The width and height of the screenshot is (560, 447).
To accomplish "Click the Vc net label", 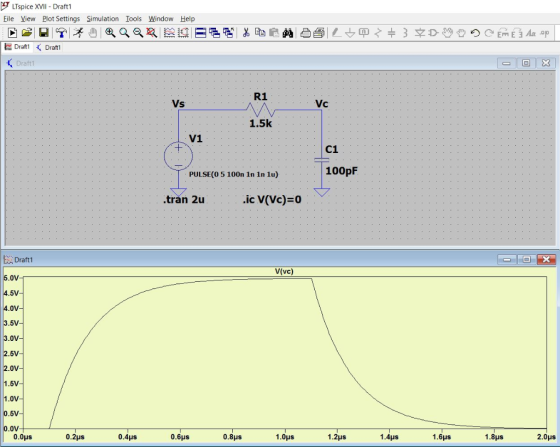I will click(321, 104).
